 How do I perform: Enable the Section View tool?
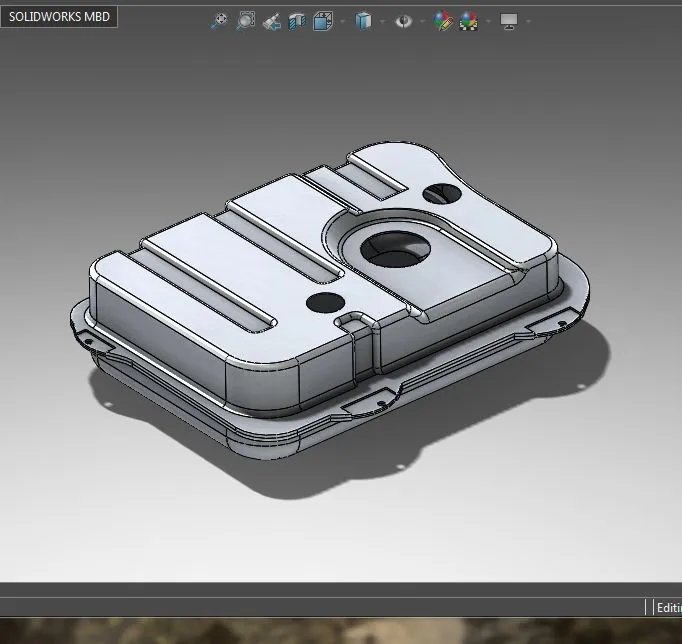(x=297, y=21)
